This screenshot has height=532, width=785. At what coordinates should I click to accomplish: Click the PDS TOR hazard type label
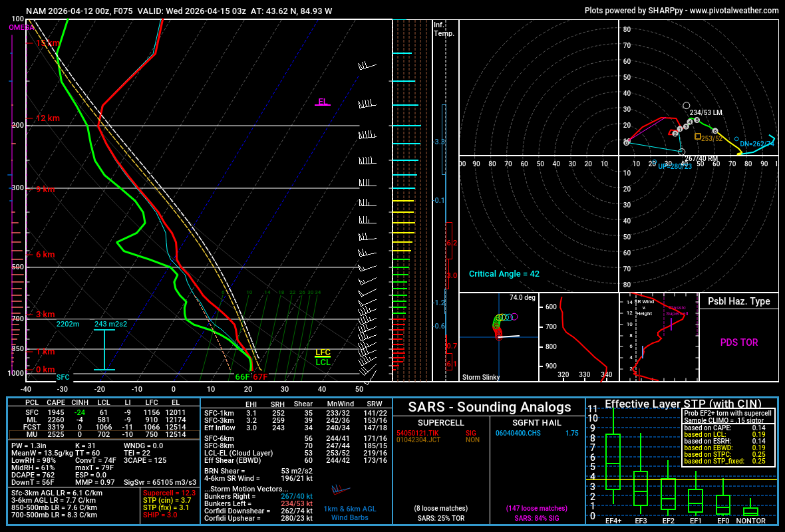tap(738, 342)
